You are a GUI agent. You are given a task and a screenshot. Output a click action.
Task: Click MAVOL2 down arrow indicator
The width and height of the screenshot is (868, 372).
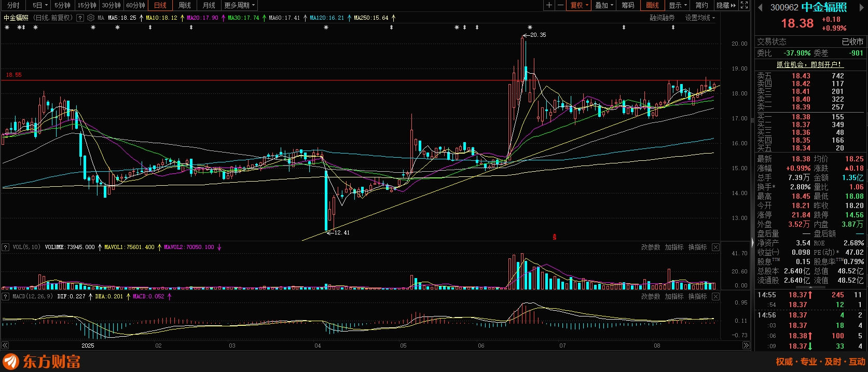pos(219,247)
